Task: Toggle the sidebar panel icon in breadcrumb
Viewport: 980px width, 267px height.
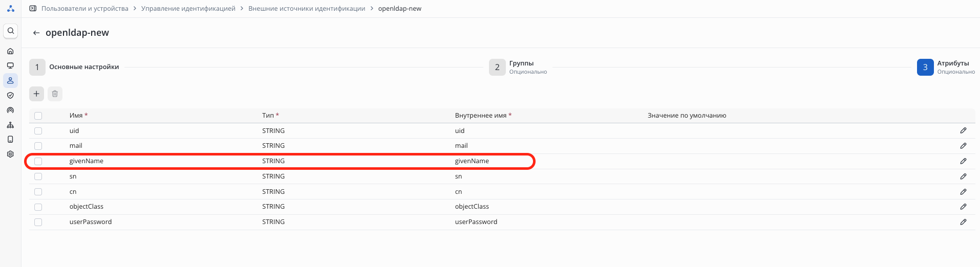Action: (x=33, y=9)
